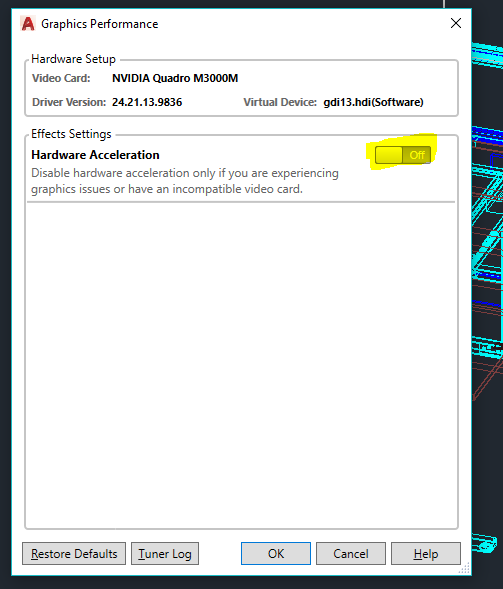Click the Video Card label
Screen dimensions: 503x589
pyautogui.click(x=61, y=78)
